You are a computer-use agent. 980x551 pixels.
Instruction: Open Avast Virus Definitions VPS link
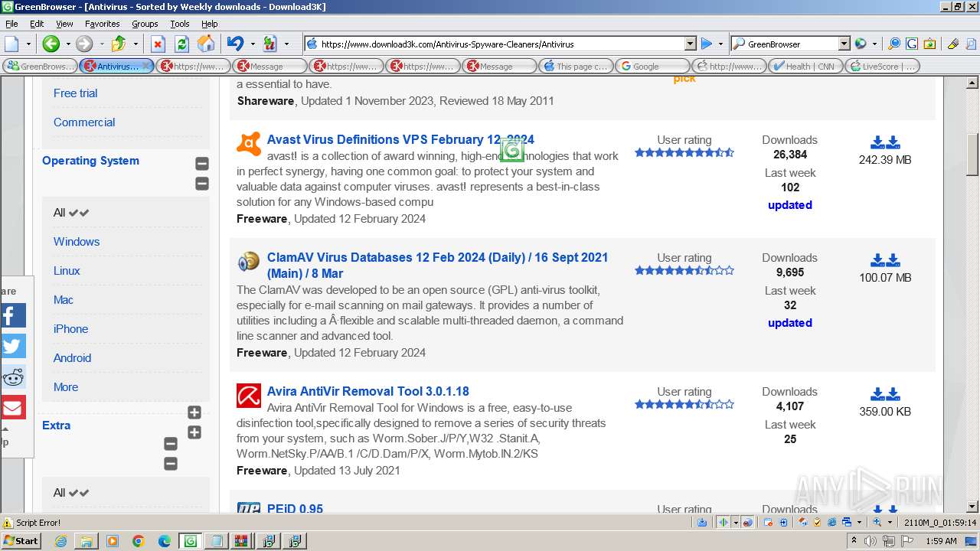pos(400,139)
